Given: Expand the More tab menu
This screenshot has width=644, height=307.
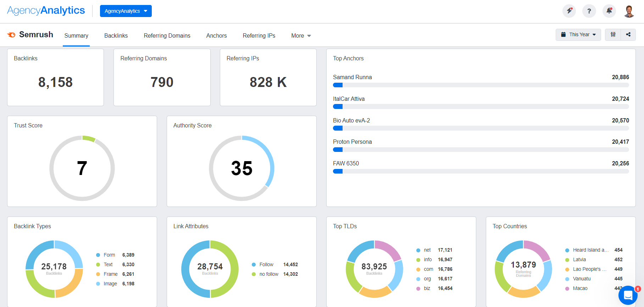Looking at the screenshot, I should (x=301, y=36).
